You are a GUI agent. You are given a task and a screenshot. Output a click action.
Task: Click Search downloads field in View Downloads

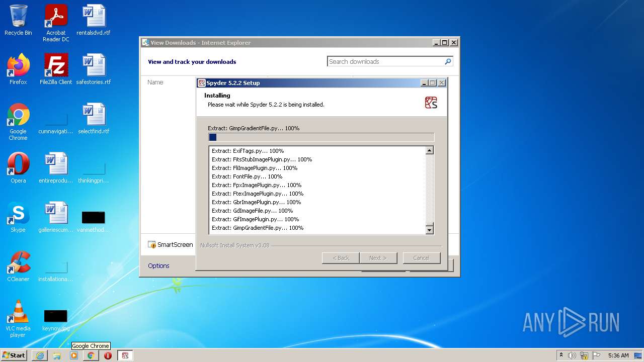click(x=385, y=61)
